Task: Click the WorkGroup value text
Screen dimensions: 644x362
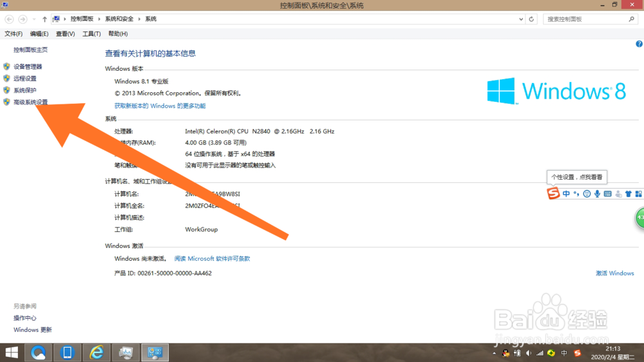Action: pos(201,230)
